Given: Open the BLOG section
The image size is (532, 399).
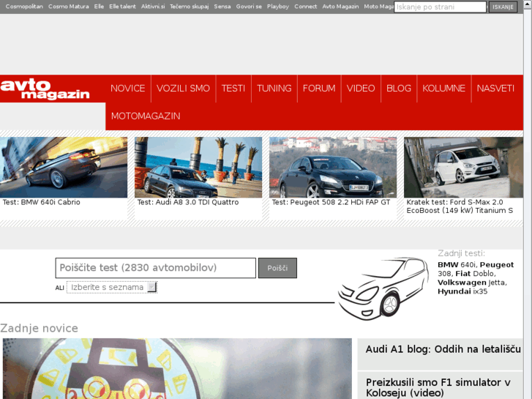Looking at the screenshot, I should (x=399, y=89).
